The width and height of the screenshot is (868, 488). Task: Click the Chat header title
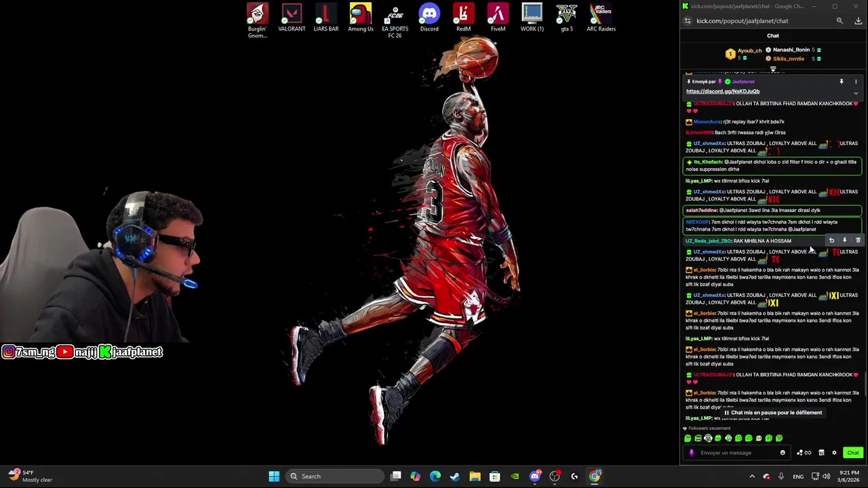[x=773, y=36]
